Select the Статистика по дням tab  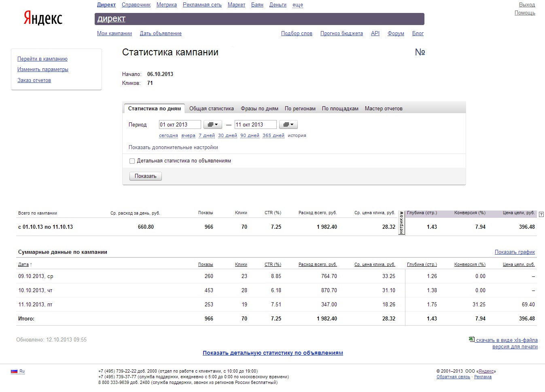point(154,108)
